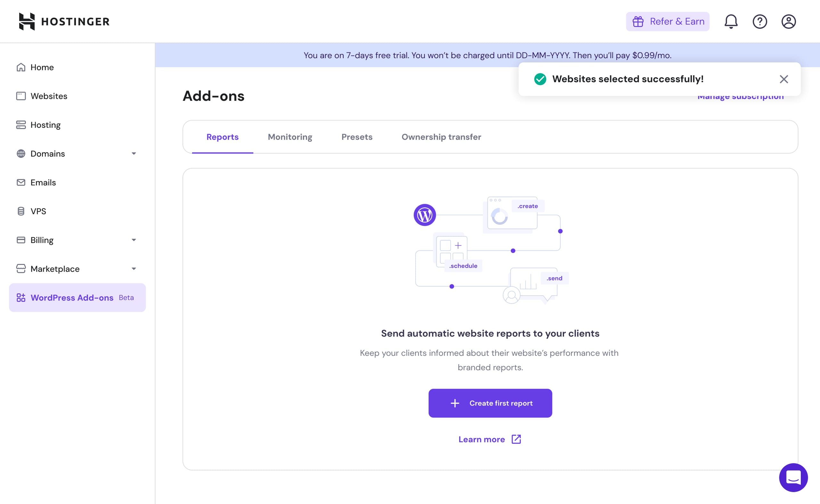
Task: Open the notifications bell
Action: coord(731,22)
